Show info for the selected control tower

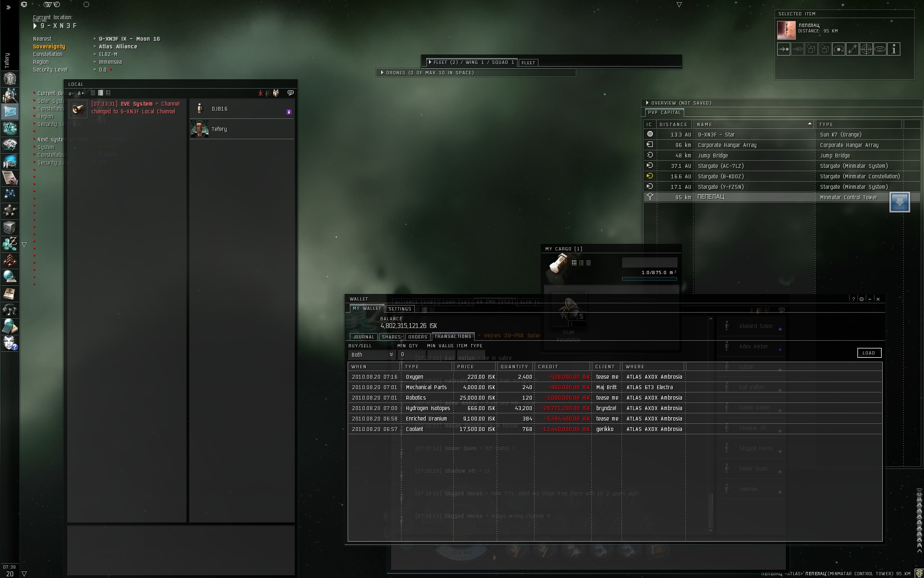(x=894, y=49)
